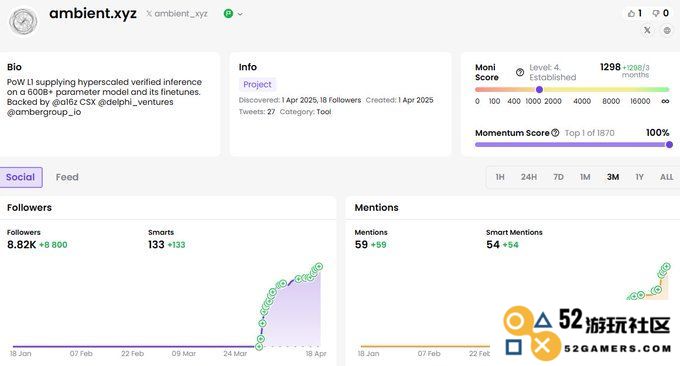Select the 24H time range
The width and height of the screenshot is (680, 366).
point(529,177)
